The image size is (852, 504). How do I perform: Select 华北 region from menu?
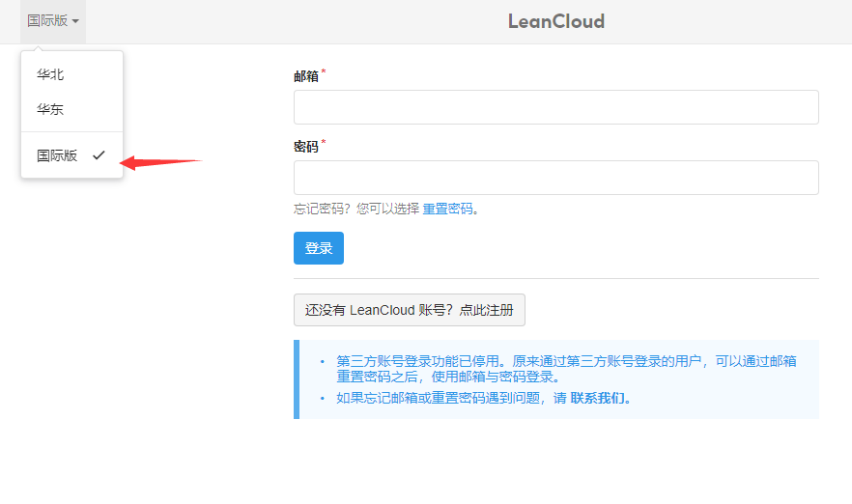pos(71,74)
